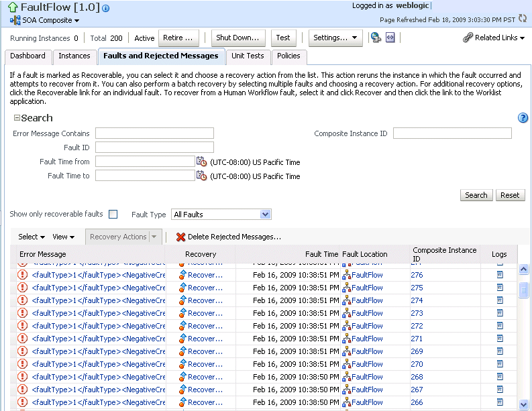Viewport: 532px width, 411px height.
Task: Click the Delete Rejected Messages label
Action: (x=234, y=237)
